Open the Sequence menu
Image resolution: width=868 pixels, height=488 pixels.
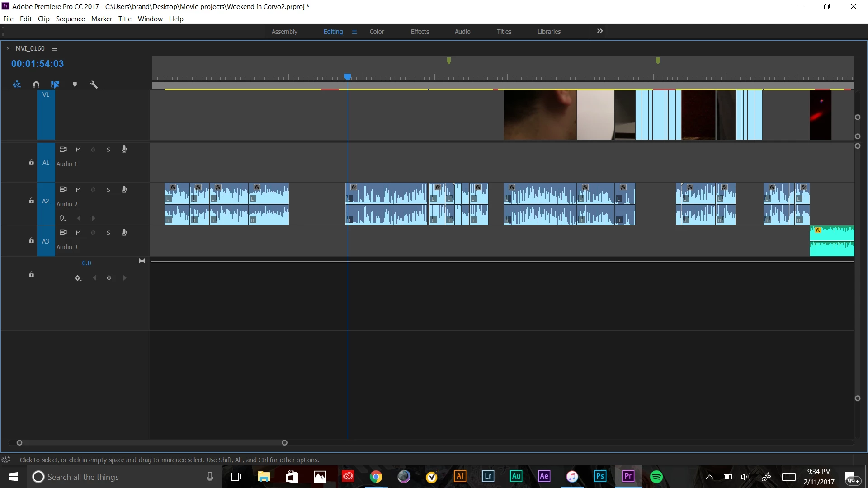[70, 19]
